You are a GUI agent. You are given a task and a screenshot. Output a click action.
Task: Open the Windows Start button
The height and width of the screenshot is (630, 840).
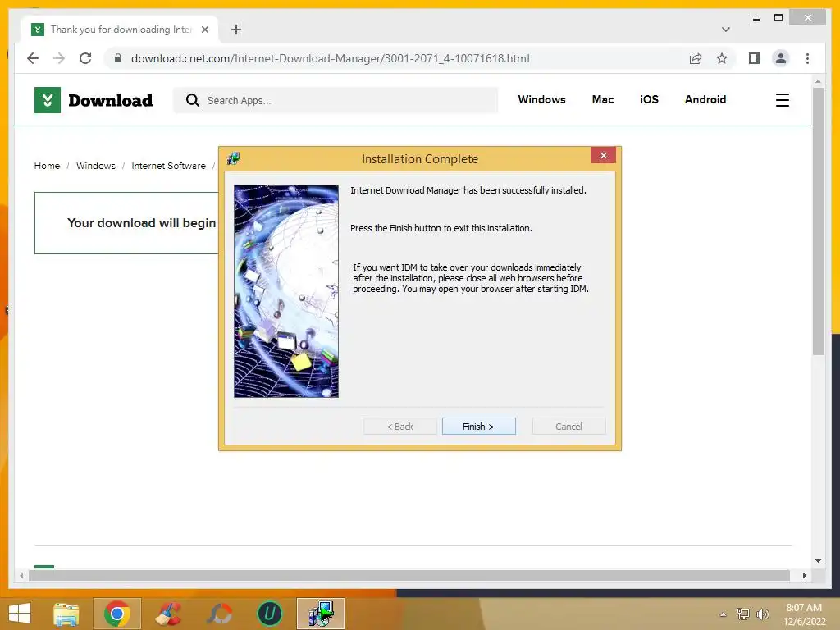(x=20, y=614)
